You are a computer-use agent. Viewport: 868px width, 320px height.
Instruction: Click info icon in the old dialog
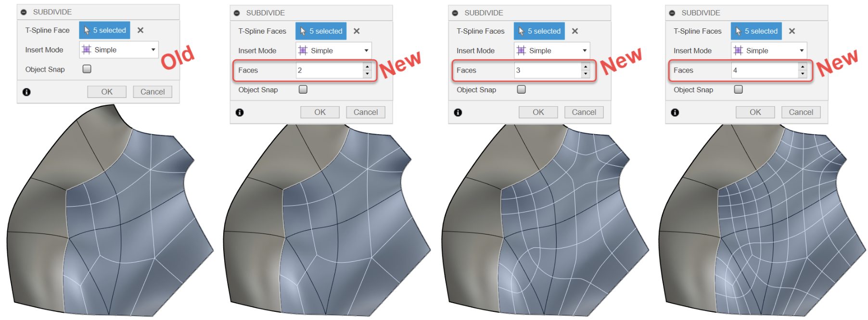26,92
